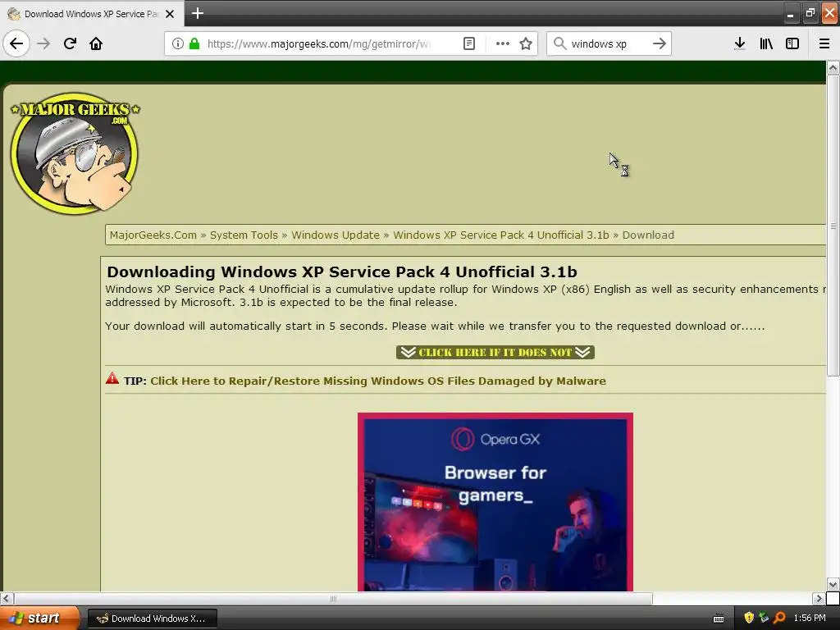The height and width of the screenshot is (630, 840).
Task: Click the orange magnifier tray icon
Action: tap(779, 619)
